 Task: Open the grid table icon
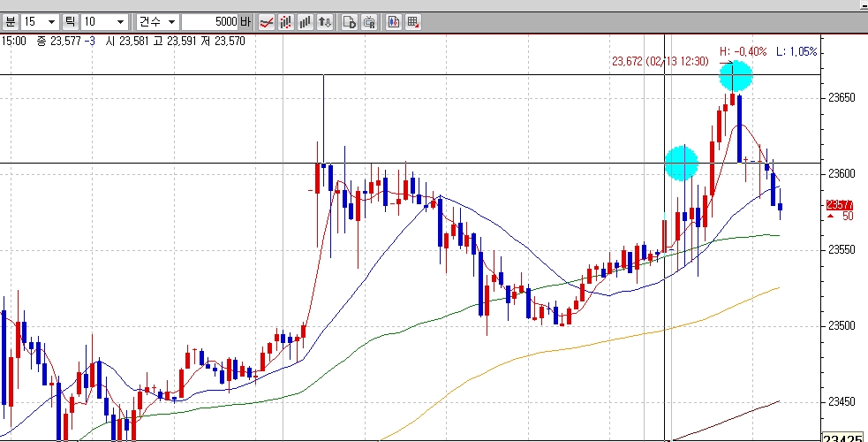pyautogui.click(x=412, y=22)
